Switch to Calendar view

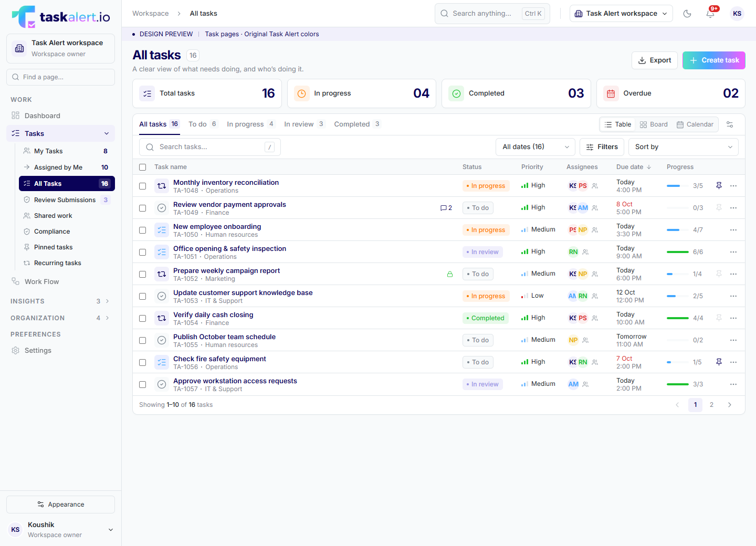tap(695, 124)
